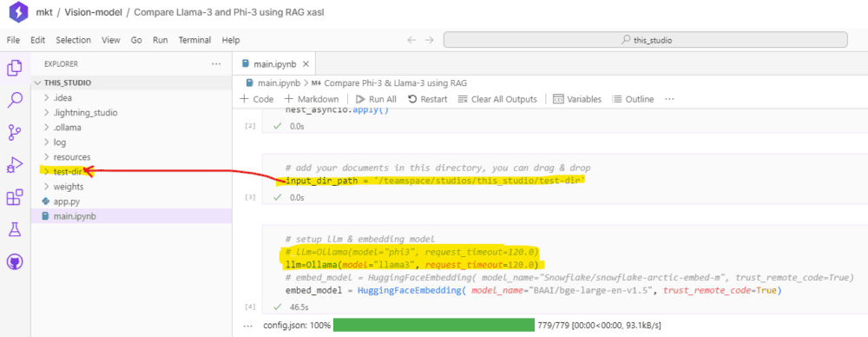The height and width of the screenshot is (337, 868).
Task: Click the Explorer panel more actions ellipsis
Action: pos(216,63)
